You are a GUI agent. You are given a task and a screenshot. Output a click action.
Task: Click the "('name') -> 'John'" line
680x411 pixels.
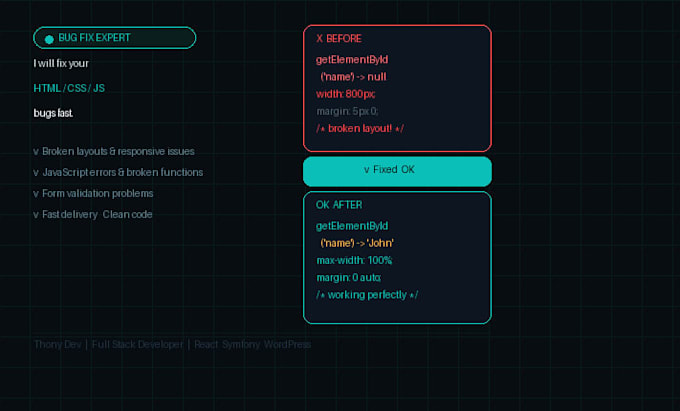click(357, 243)
